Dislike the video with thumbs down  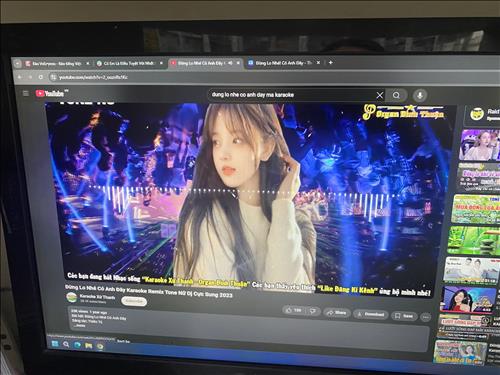313,311
